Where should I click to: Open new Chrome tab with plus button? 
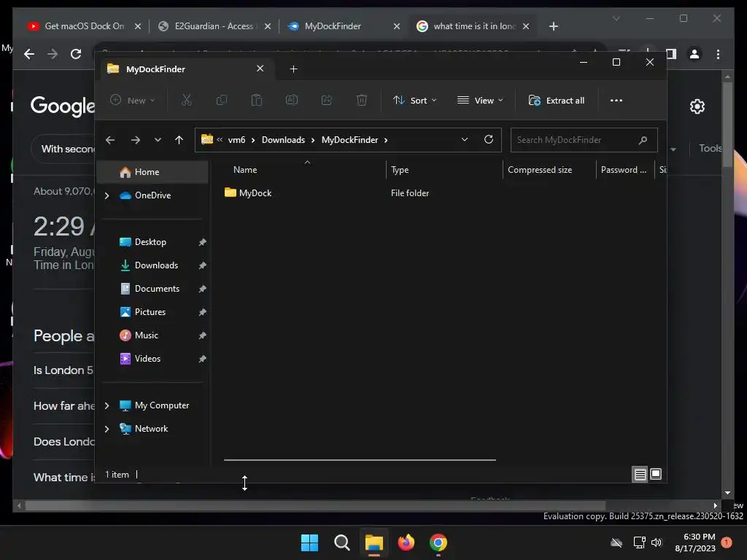553,26
